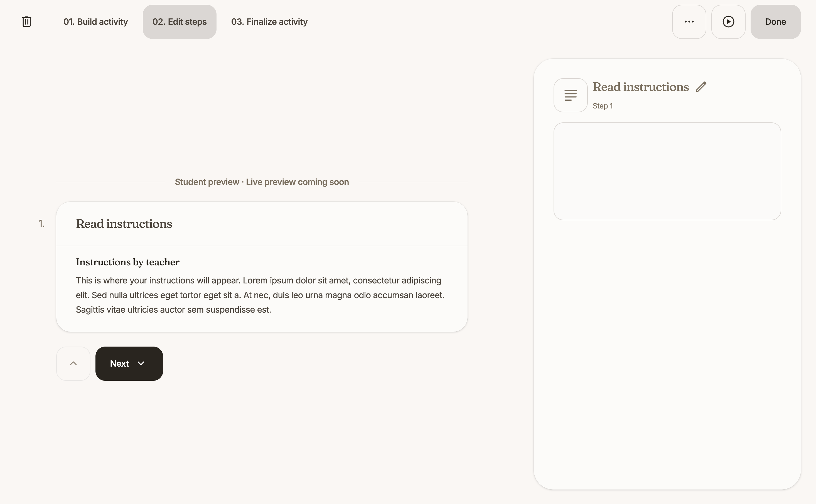Click the Instructions by teacher heading
The height and width of the screenshot is (504, 816).
tap(128, 262)
